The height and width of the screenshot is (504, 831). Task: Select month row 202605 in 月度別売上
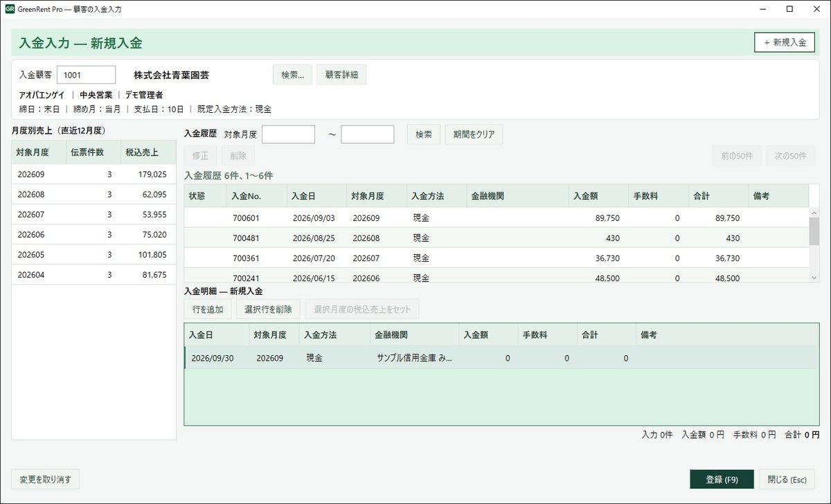coord(93,255)
